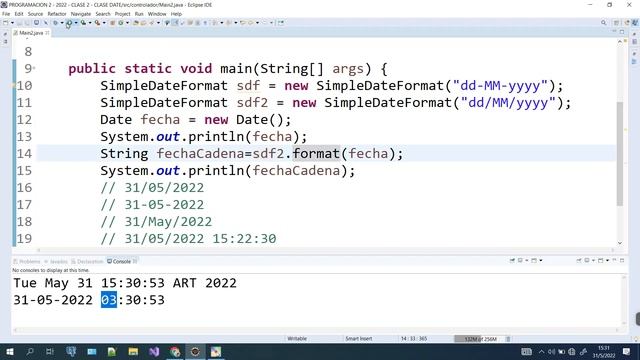This screenshot has height=360, width=640.
Task: Maximize the Console view panel icon
Action: point(622,260)
